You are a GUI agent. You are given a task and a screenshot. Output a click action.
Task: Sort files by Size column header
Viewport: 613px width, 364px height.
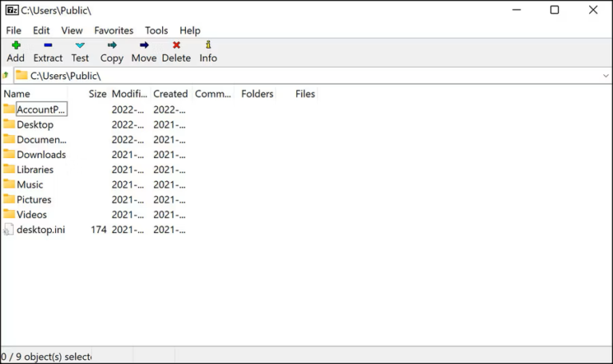coord(97,94)
